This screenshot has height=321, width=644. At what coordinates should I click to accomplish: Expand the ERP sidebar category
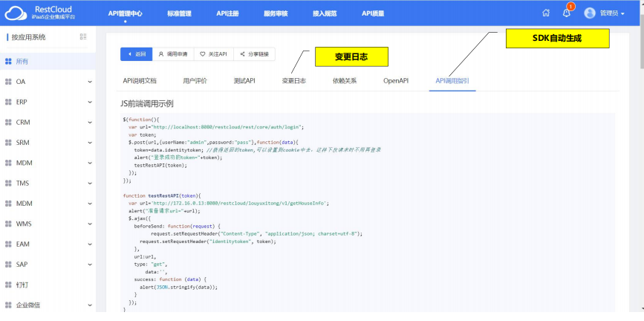coord(89,102)
